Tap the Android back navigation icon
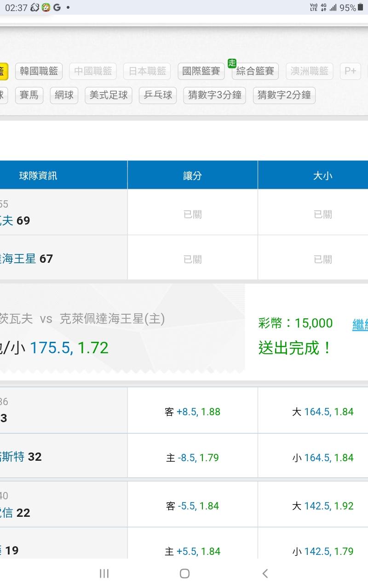 coord(264,573)
